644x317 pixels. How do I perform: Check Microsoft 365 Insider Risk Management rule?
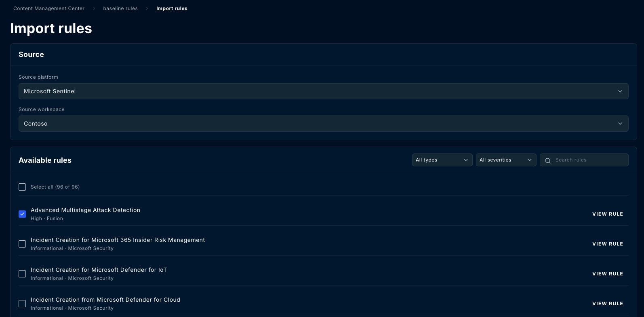pyautogui.click(x=22, y=244)
